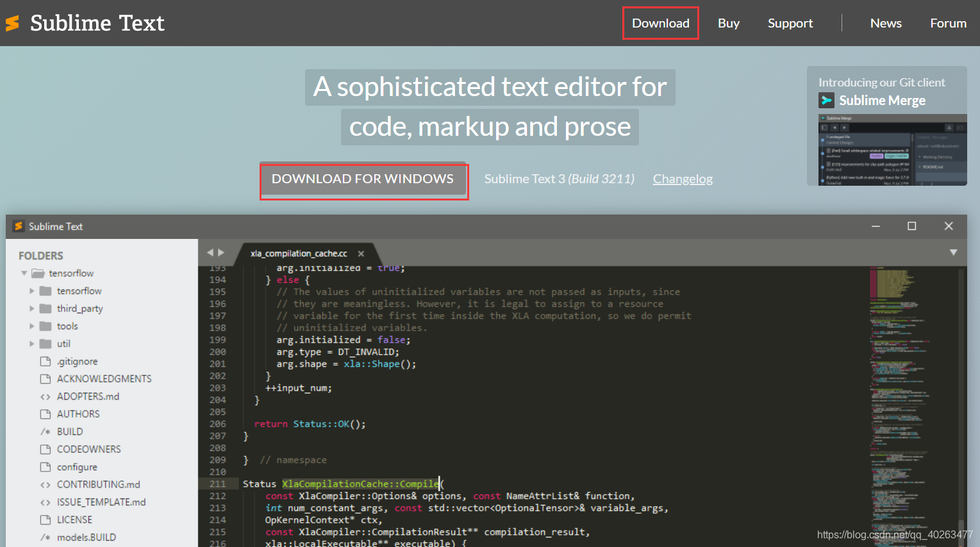980x547 pixels.
Task: Open the ACKNOWLEDGMENTS file
Action: 104,379
